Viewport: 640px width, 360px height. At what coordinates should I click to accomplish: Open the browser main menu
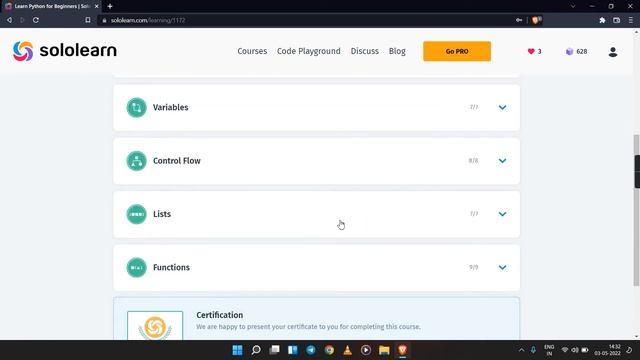coord(631,20)
